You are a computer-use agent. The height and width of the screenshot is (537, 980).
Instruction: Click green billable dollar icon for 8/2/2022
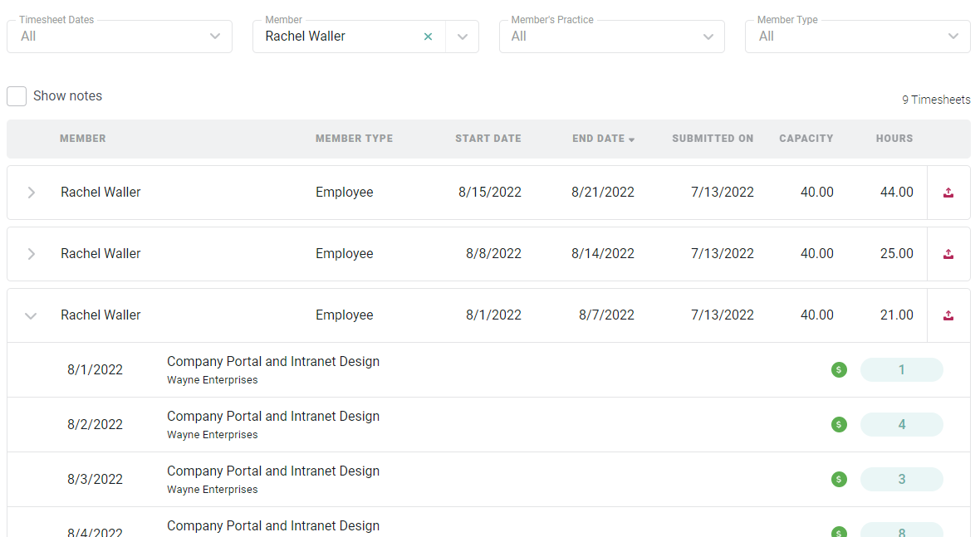point(839,425)
